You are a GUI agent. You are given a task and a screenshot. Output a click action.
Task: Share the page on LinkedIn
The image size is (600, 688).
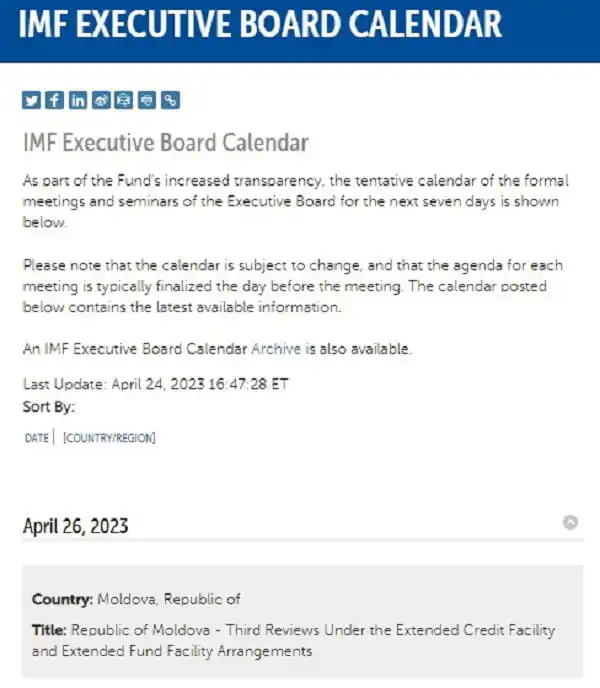(x=77, y=100)
